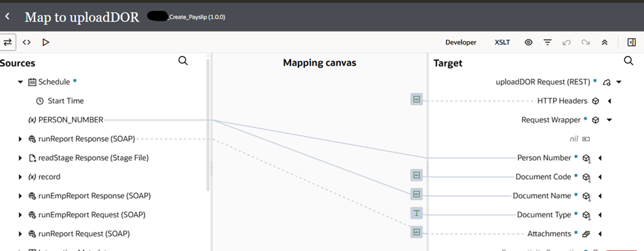Search in the Target panel
The width and height of the screenshot is (644, 251).
tap(628, 61)
